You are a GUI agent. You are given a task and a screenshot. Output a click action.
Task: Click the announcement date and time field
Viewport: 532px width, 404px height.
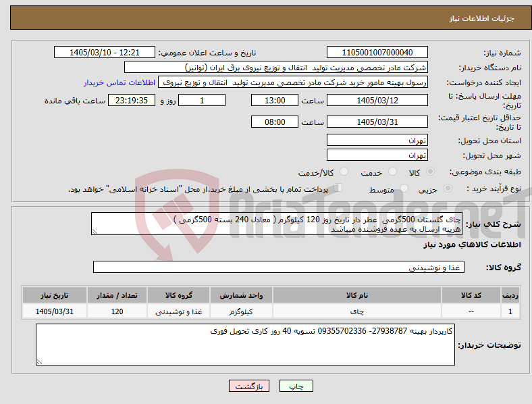point(105,52)
